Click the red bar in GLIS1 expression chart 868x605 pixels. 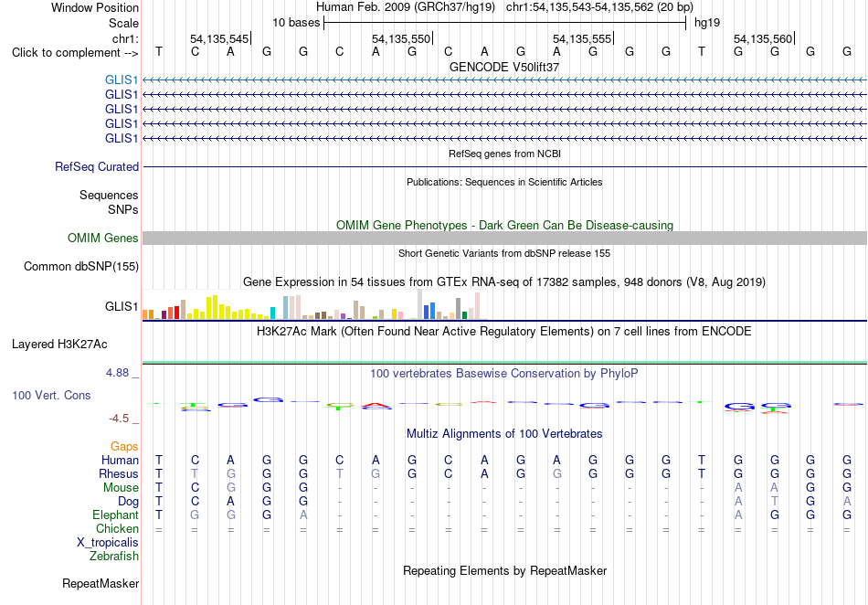176,313
